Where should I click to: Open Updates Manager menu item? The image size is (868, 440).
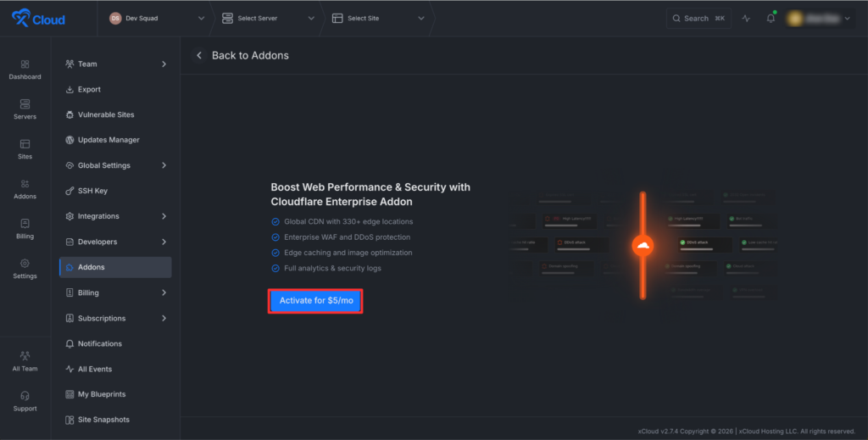point(115,140)
